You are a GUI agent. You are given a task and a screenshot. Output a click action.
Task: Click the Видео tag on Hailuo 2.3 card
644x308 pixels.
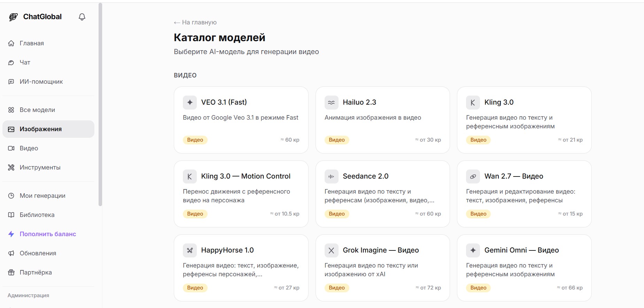pyautogui.click(x=337, y=140)
